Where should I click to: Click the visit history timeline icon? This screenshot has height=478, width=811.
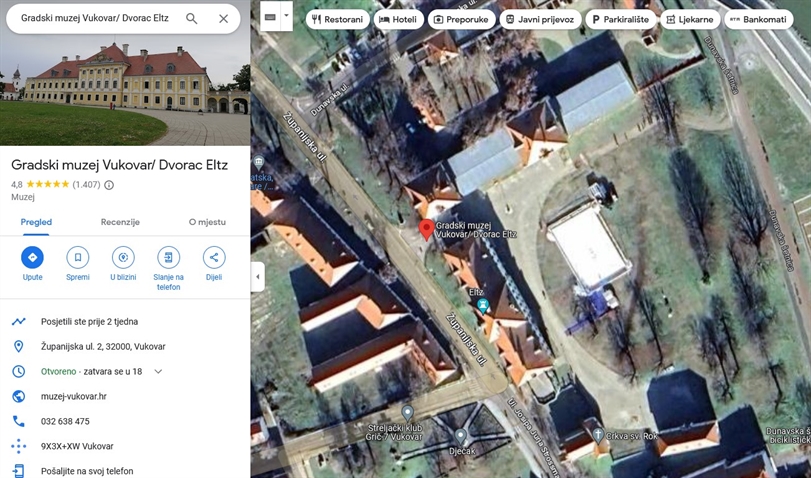coord(19,322)
